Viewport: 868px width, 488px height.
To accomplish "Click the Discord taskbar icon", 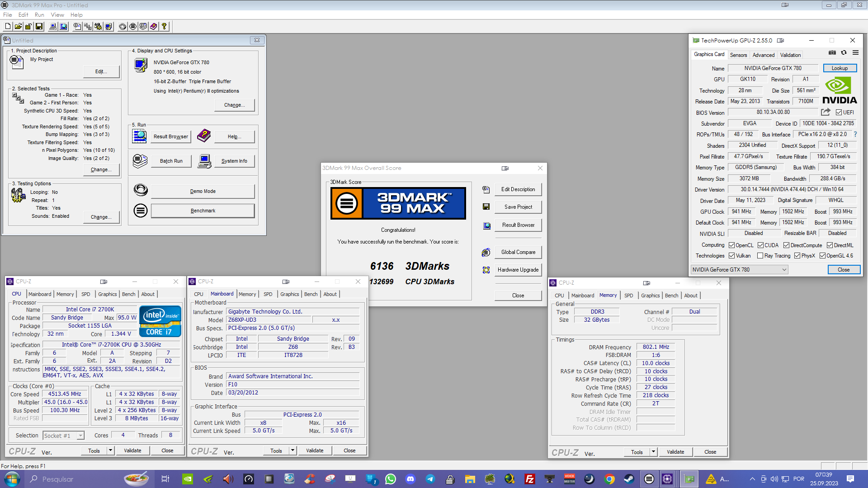I will tap(410, 479).
